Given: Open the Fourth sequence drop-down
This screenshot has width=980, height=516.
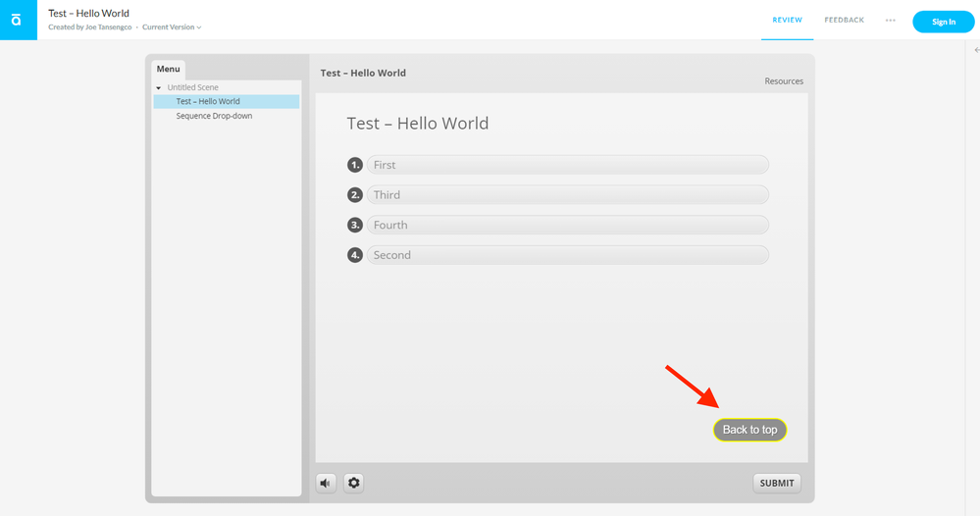Looking at the screenshot, I should [x=567, y=225].
